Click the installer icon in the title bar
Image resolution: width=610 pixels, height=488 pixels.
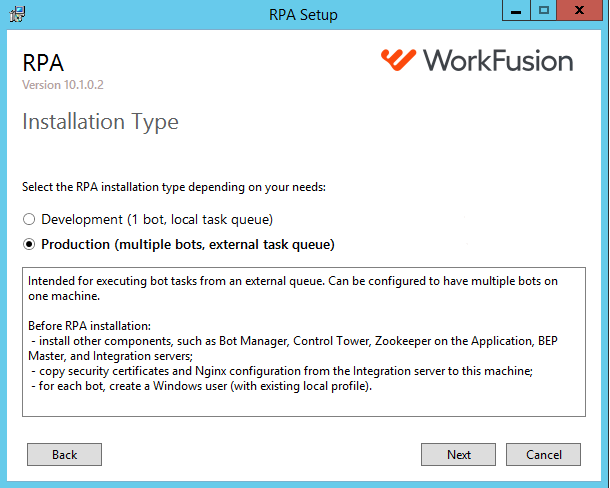(x=18, y=14)
